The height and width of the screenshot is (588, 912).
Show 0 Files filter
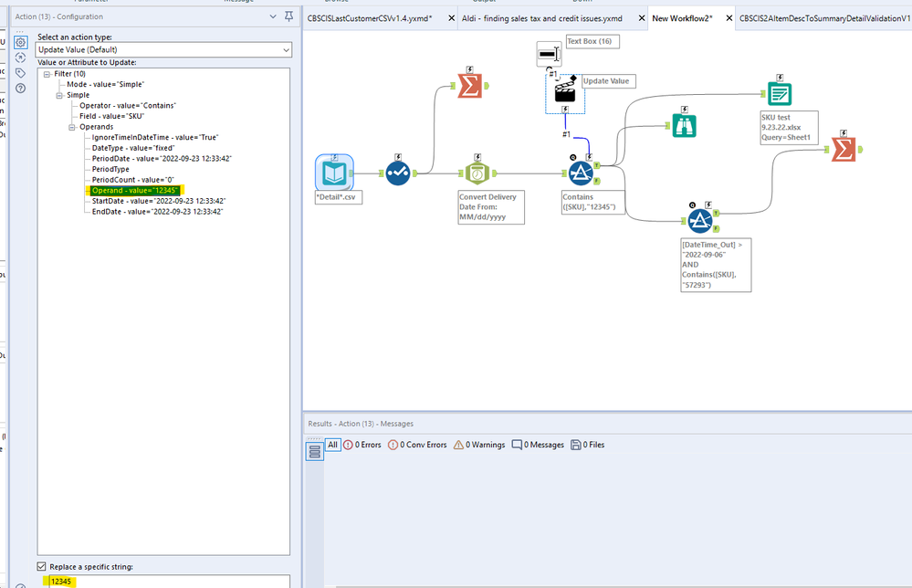click(x=587, y=445)
